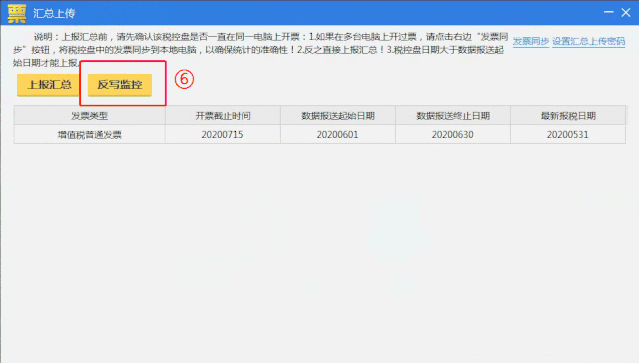Click the 上报汇总 button
The image size is (639, 363).
coord(48,85)
